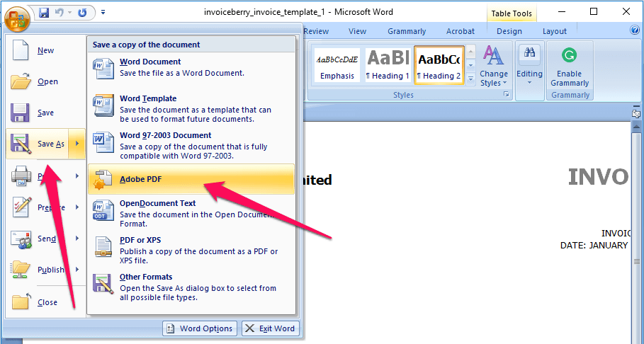Choose Word Template save option
Viewport: 644px width, 344px height.
pyautogui.click(x=191, y=109)
